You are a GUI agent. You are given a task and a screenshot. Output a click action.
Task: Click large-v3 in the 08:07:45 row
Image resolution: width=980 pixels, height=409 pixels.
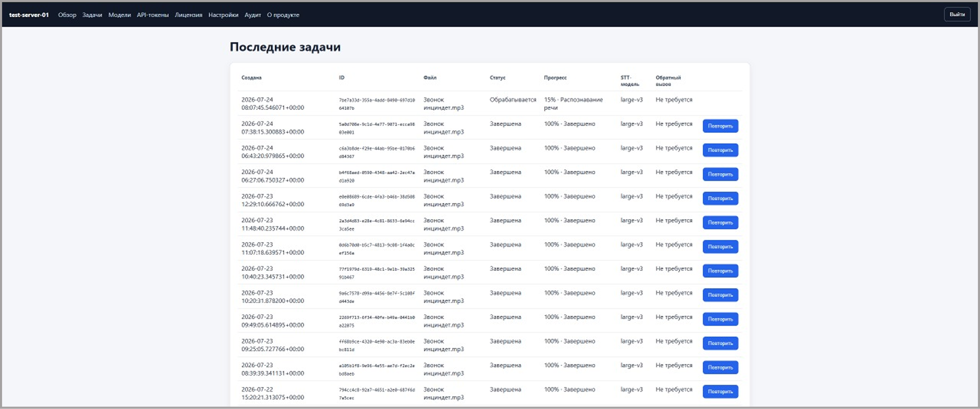632,100
